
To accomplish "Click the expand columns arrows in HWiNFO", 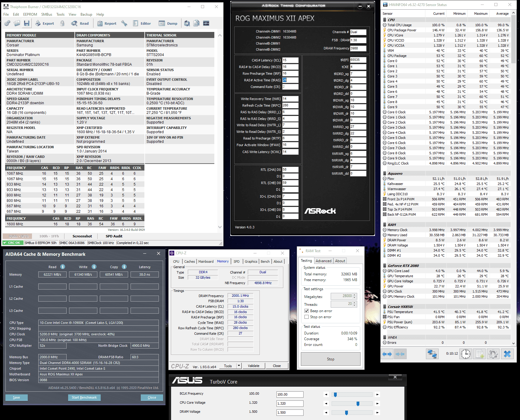I will [x=387, y=354].
